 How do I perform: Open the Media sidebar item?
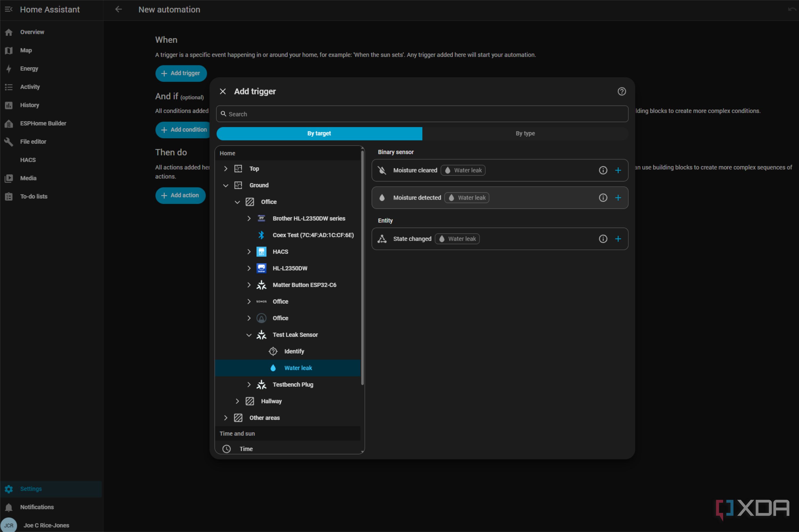[x=51, y=178]
